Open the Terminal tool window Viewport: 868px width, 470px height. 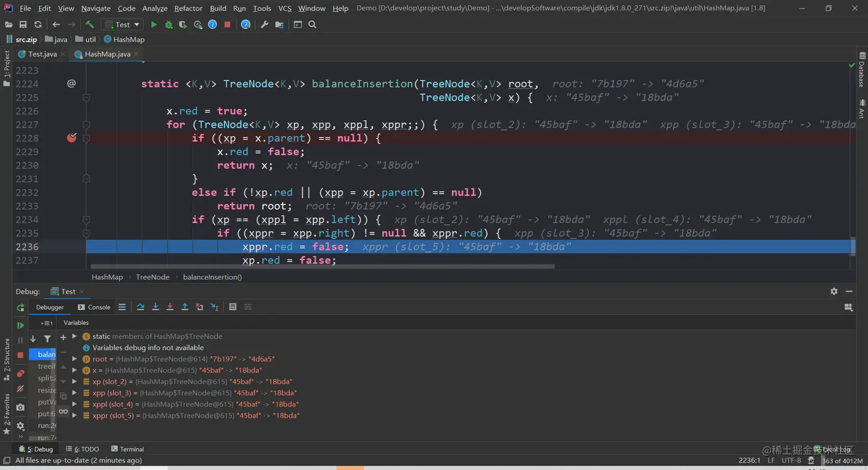click(127, 449)
